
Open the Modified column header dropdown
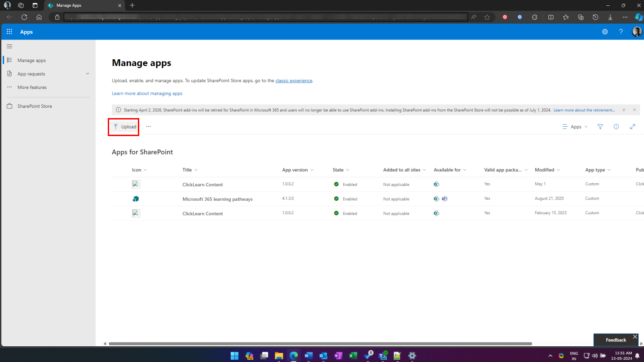tap(547, 170)
